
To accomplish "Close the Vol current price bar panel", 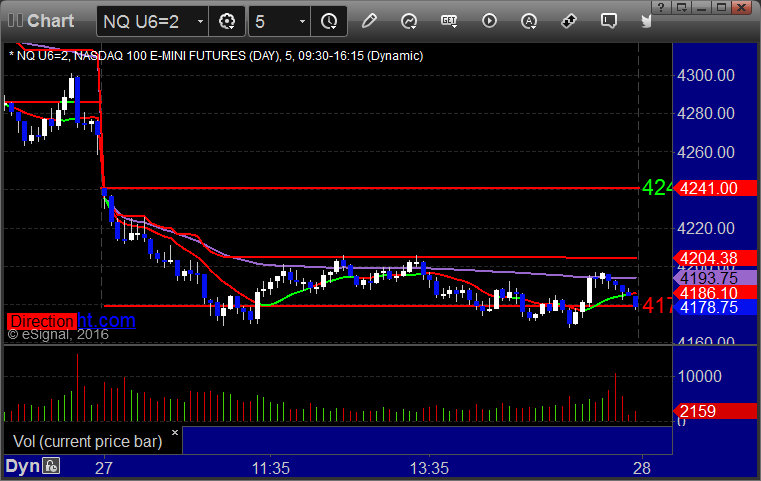I will [x=175, y=432].
